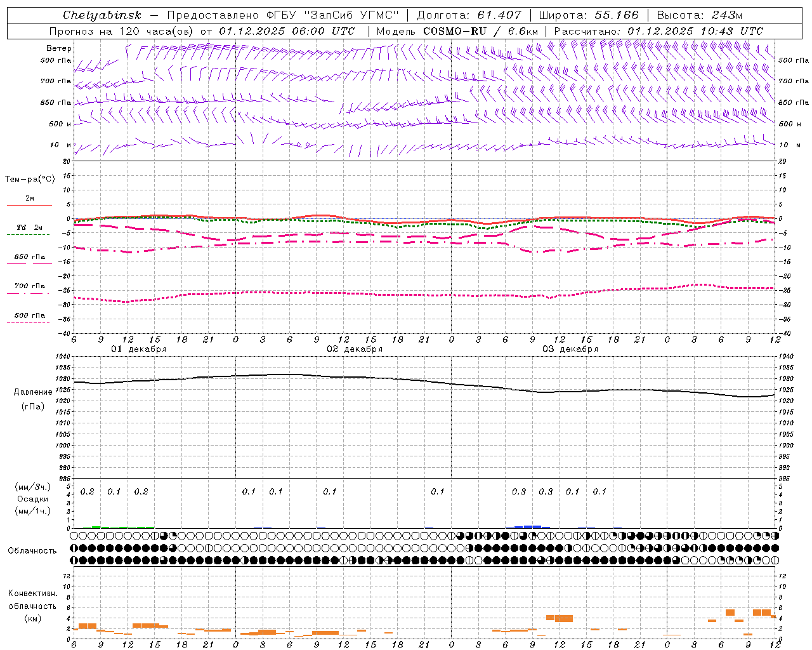Select the 'Прогноз на 120 часа(ов)' forecast text
This screenshot has height=650, width=812.
click(122, 31)
